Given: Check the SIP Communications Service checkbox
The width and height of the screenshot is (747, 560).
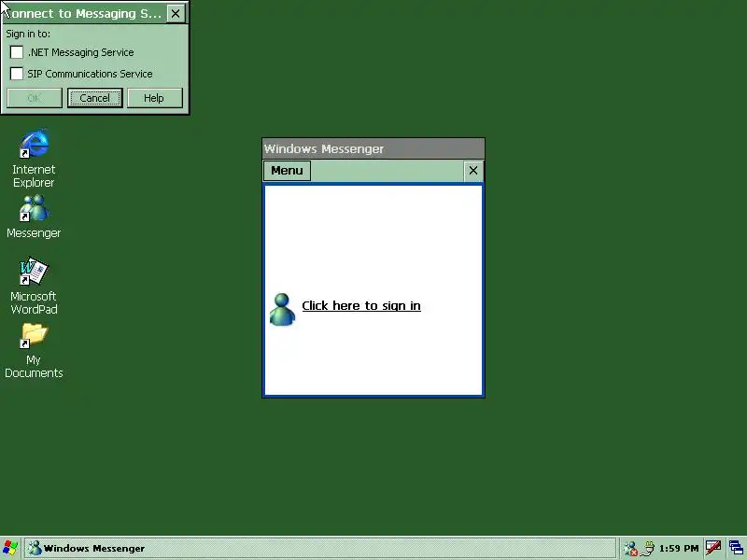Looking at the screenshot, I should (17, 74).
